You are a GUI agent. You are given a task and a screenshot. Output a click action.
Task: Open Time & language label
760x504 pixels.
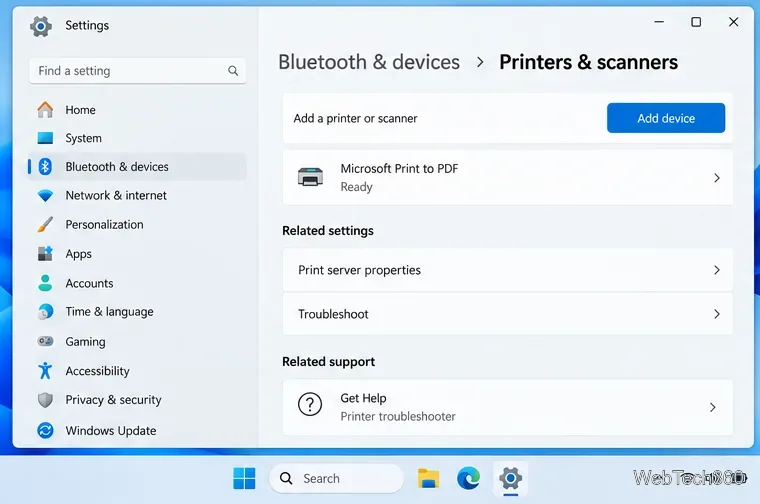[x=110, y=312]
